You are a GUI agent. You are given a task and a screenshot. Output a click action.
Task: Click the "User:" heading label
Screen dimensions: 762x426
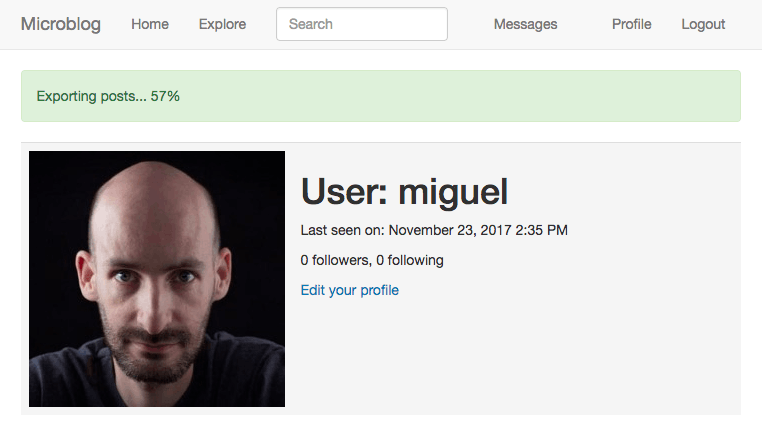coord(345,191)
